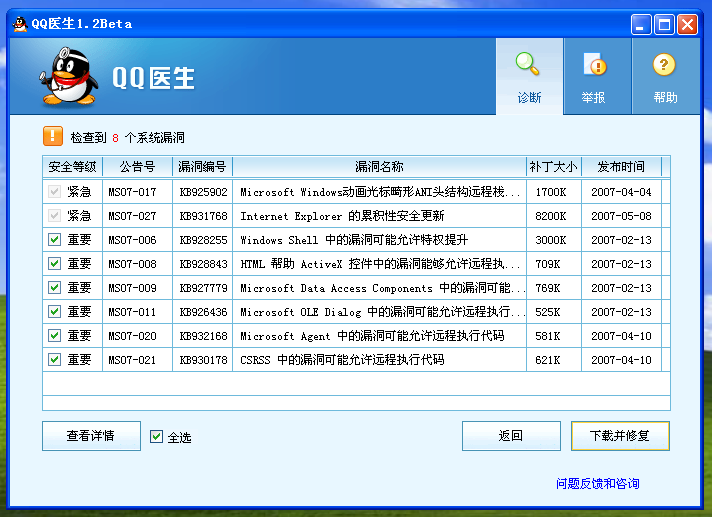Uncheck the MS07-006 vulnerability checkbox

click(x=54, y=240)
